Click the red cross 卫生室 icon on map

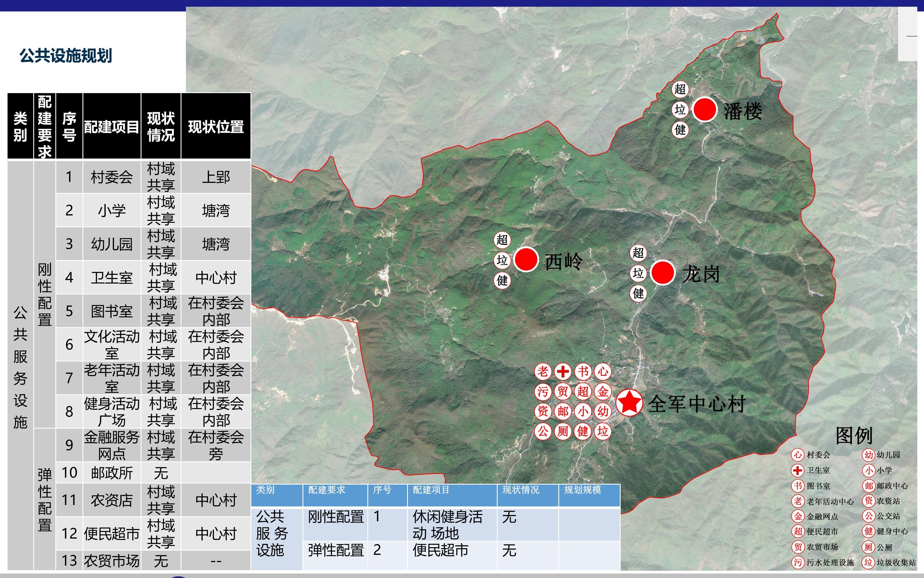(563, 371)
